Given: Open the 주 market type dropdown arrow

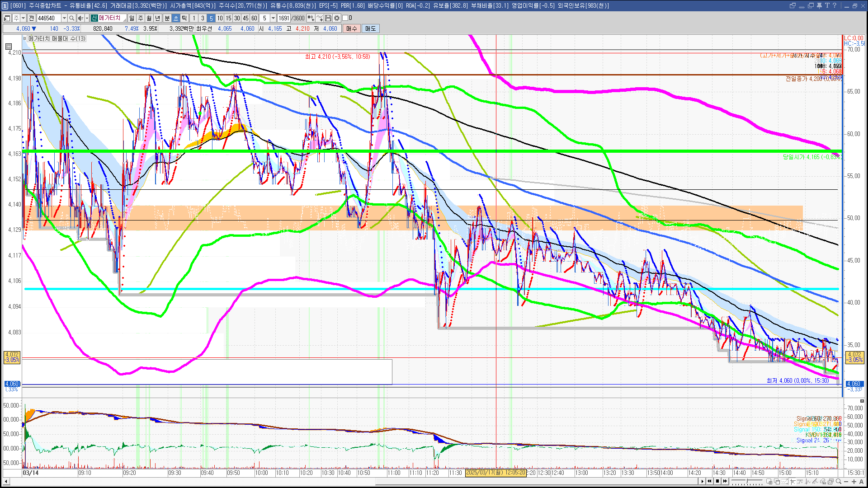Looking at the screenshot, I should point(23,18).
